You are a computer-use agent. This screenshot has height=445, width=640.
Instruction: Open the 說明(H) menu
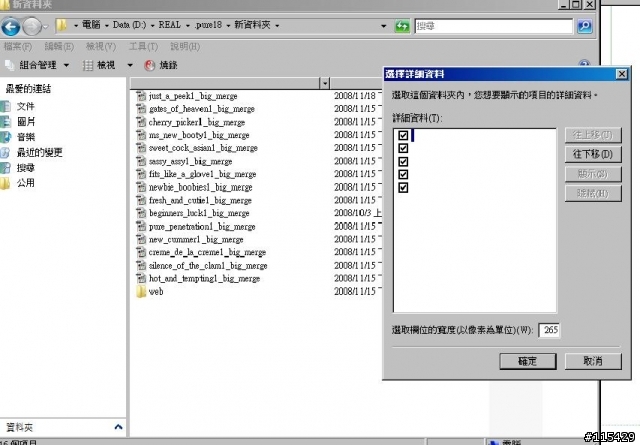pyautogui.click(x=185, y=47)
